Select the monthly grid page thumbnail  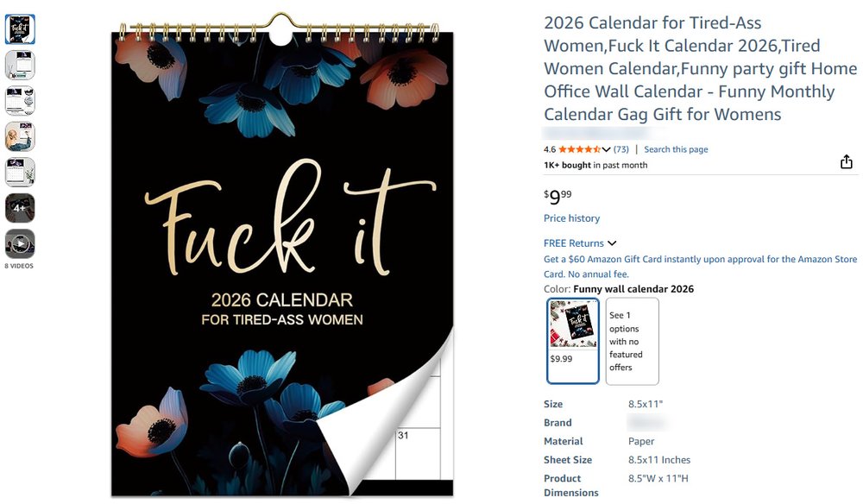[20, 172]
